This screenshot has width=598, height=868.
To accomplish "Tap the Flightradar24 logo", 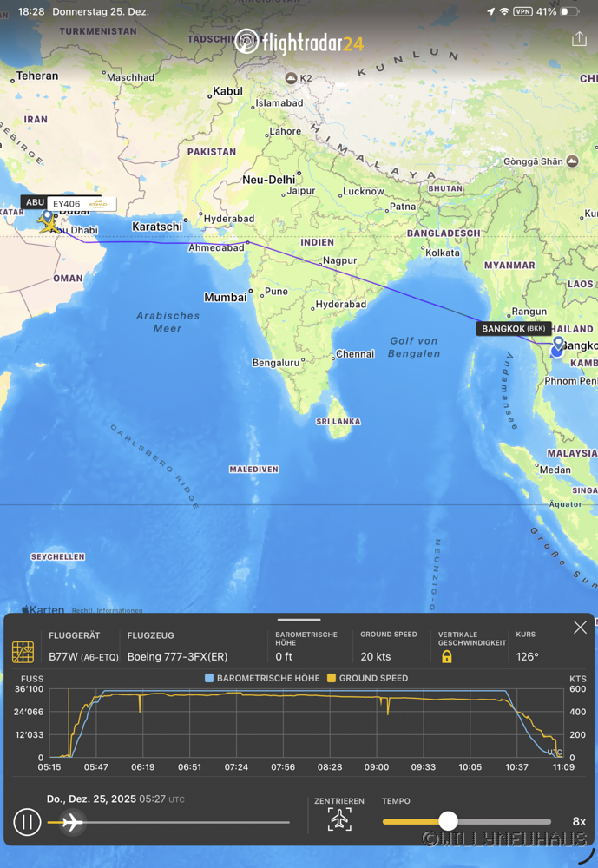I will coord(299,42).
